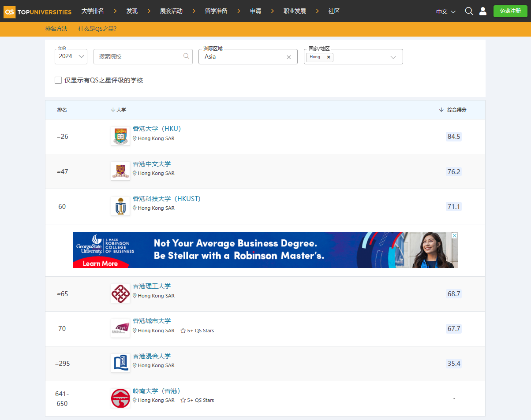Expand the chevron after 大学排名 menu

(x=115, y=11)
